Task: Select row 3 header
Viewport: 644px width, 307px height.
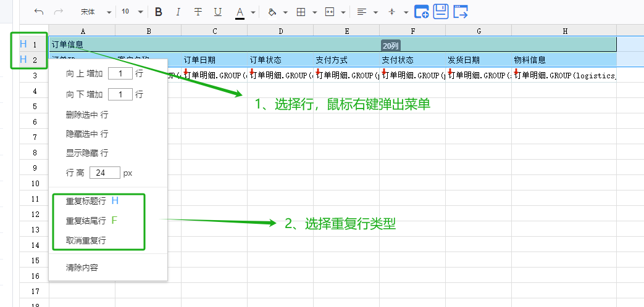Action: click(x=34, y=75)
